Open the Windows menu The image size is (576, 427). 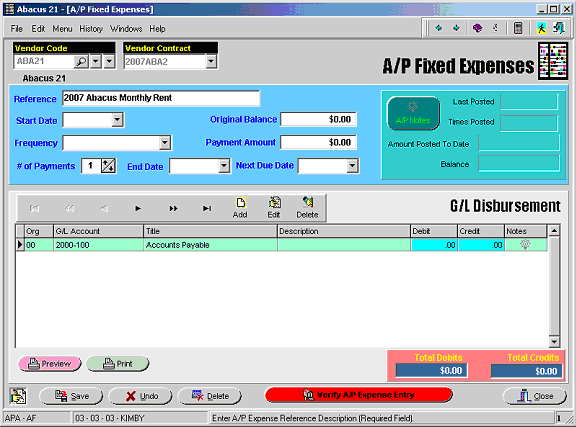pos(126,28)
